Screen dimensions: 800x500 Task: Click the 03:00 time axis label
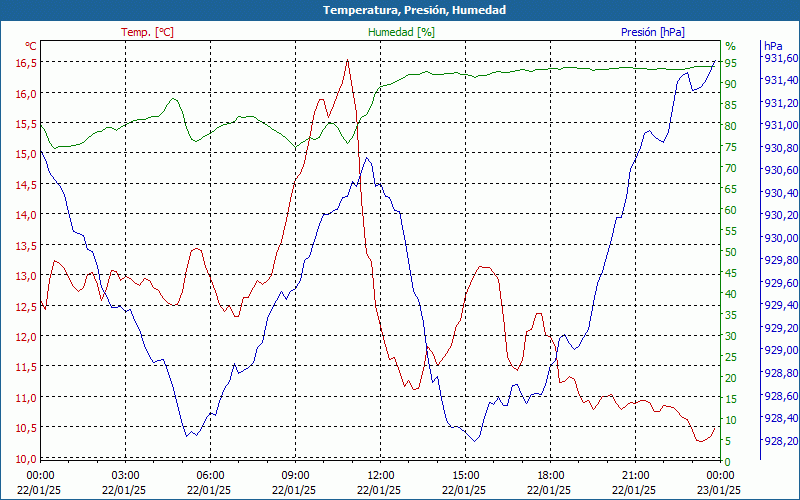(125, 475)
